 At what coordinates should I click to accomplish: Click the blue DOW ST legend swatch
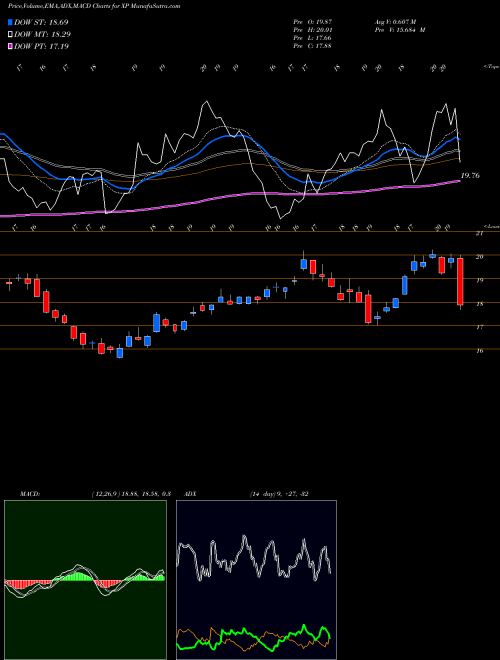(x=10, y=22)
